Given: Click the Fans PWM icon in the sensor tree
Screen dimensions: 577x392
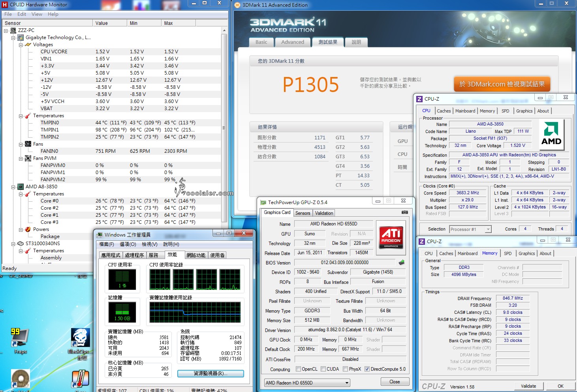Looking at the screenshot, I should [x=28, y=158].
